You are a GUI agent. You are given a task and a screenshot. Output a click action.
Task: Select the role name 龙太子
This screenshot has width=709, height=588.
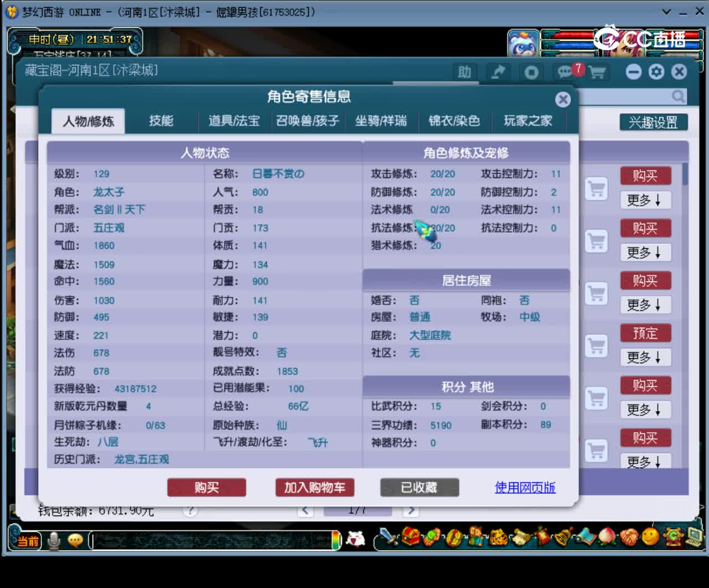(109, 192)
